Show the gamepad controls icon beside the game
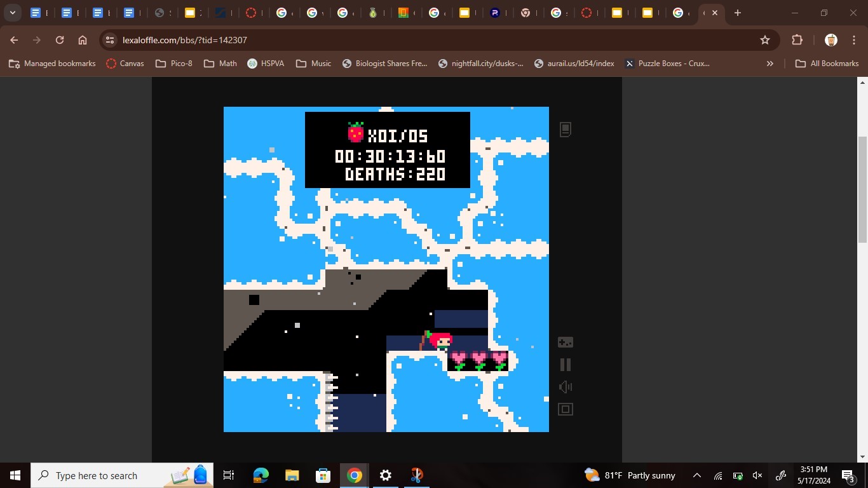Viewport: 868px width, 488px height. (566, 342)
